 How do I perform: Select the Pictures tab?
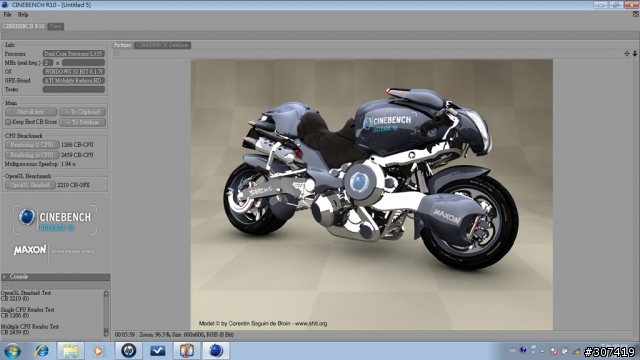point(122,45)
